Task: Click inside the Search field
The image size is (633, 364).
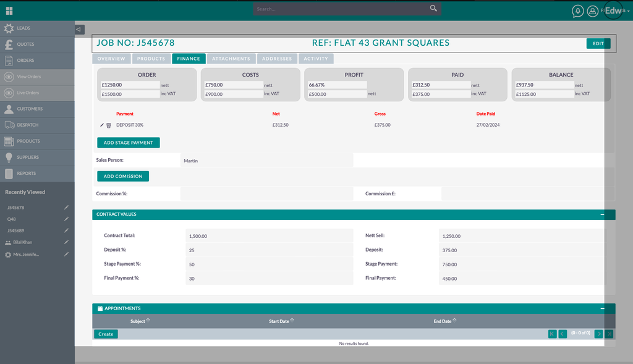Action: tap(340, 8)
